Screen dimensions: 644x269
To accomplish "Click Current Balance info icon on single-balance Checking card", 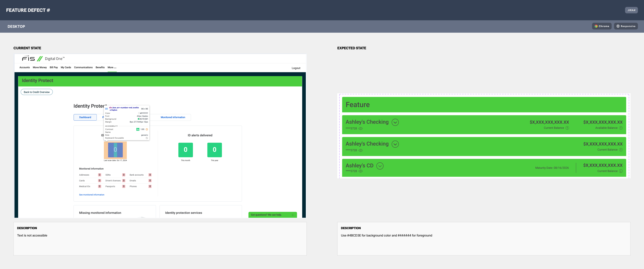I will coord(621,150).
